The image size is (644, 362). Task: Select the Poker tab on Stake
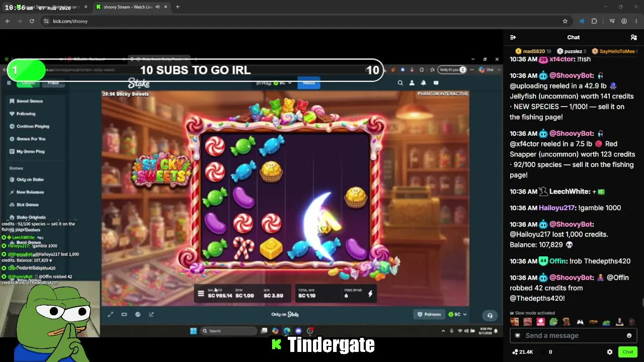pyautogui.click(x=53, y=83)
